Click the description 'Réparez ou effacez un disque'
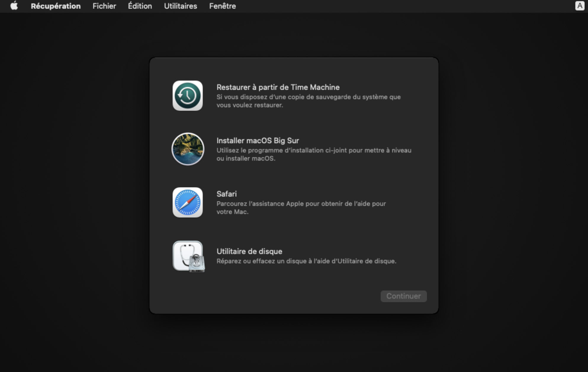Screen dimensions: 588x372 (306, 261)
